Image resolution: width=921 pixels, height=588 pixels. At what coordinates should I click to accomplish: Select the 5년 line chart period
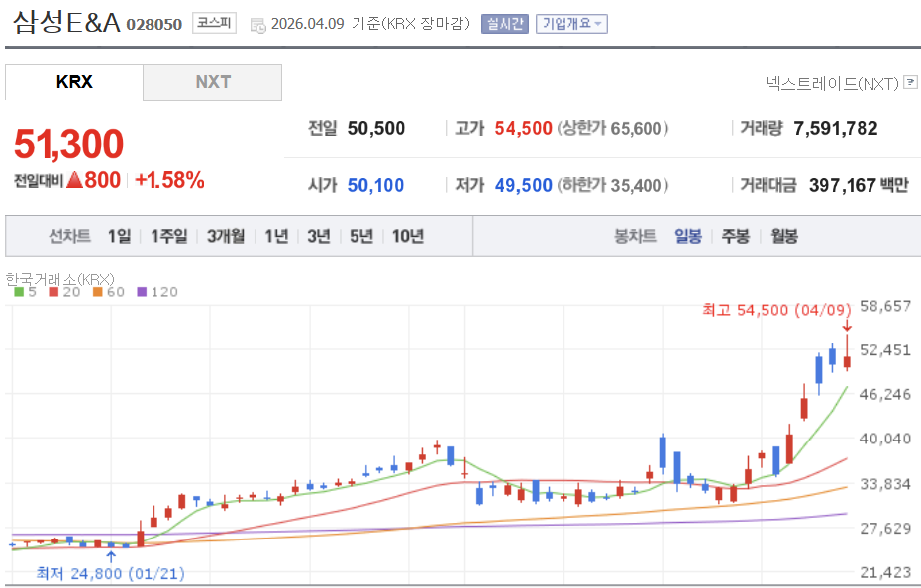361,237
